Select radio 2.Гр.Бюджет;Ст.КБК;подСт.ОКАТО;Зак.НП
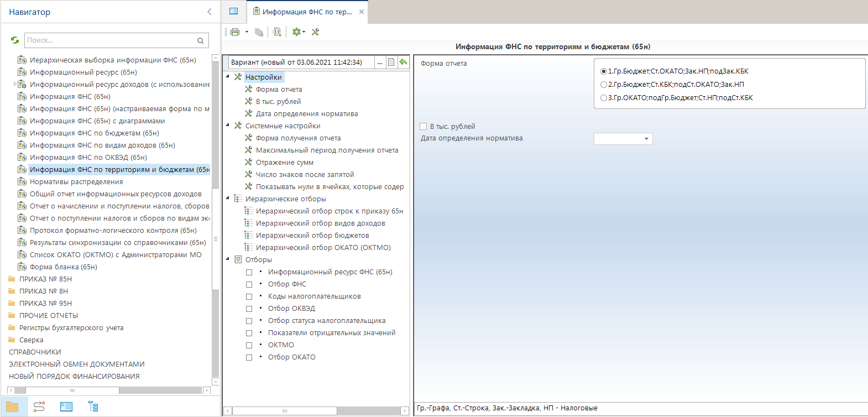This screenshot has width=868, height=417. 604,85
